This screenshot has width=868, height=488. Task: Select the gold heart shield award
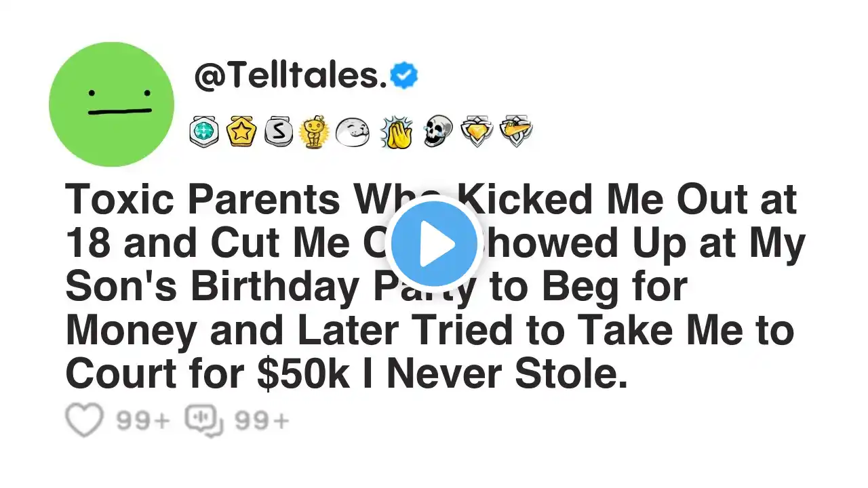(x=476, y=131)
